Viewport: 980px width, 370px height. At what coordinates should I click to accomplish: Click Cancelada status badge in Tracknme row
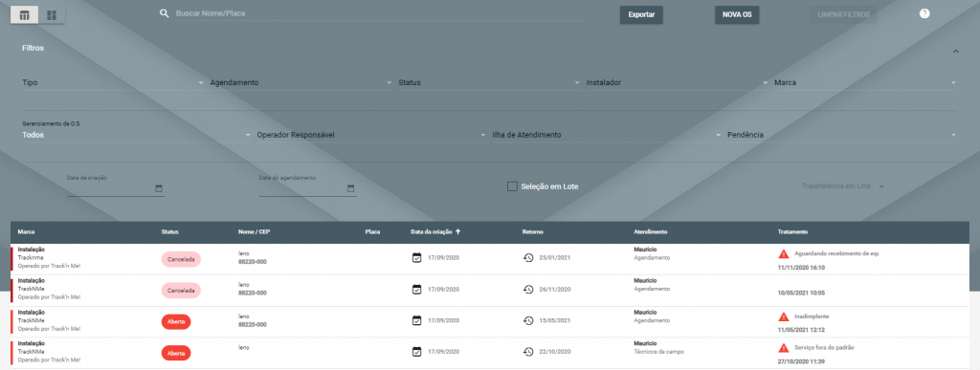[x=181, y=258]
